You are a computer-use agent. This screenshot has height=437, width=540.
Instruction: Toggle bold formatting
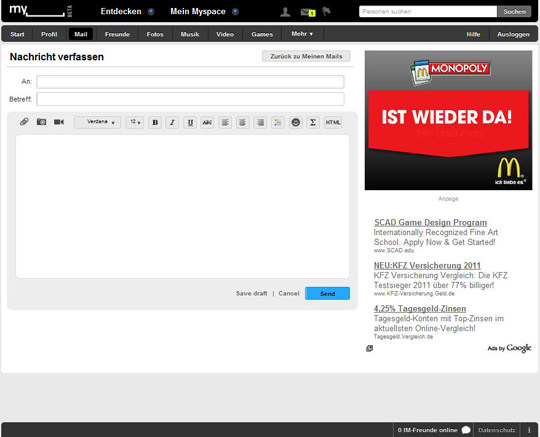[155, 122]
